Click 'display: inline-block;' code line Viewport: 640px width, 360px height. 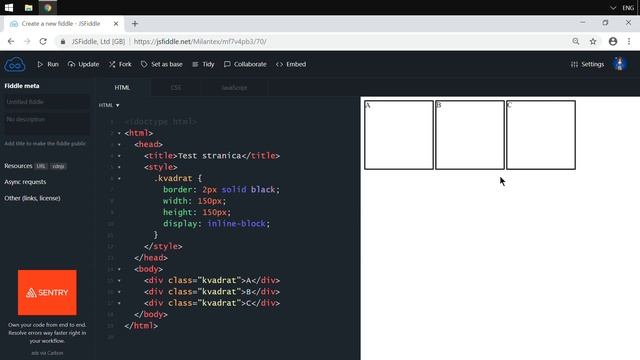(216, 224)
